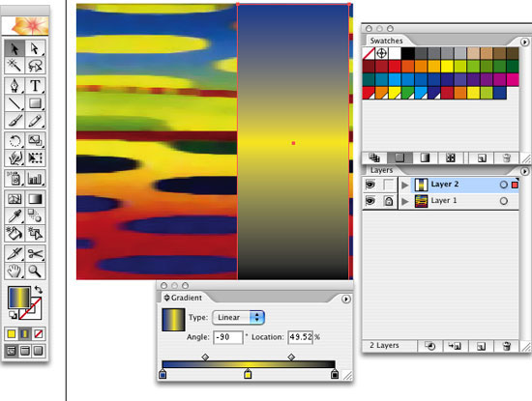Select the Type tool
This screenshot has width=532, height=401.
pos(35,86)
